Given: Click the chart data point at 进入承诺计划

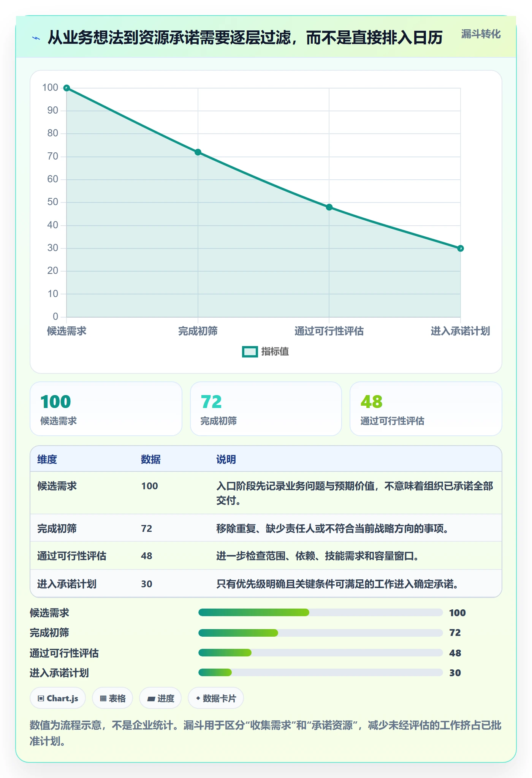Looking at the screenshot, I should (x=461, y=248).
